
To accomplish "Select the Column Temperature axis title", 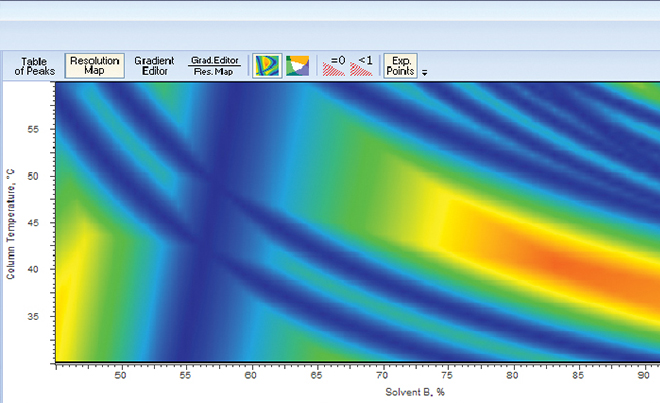I will (x=10, y=222).
